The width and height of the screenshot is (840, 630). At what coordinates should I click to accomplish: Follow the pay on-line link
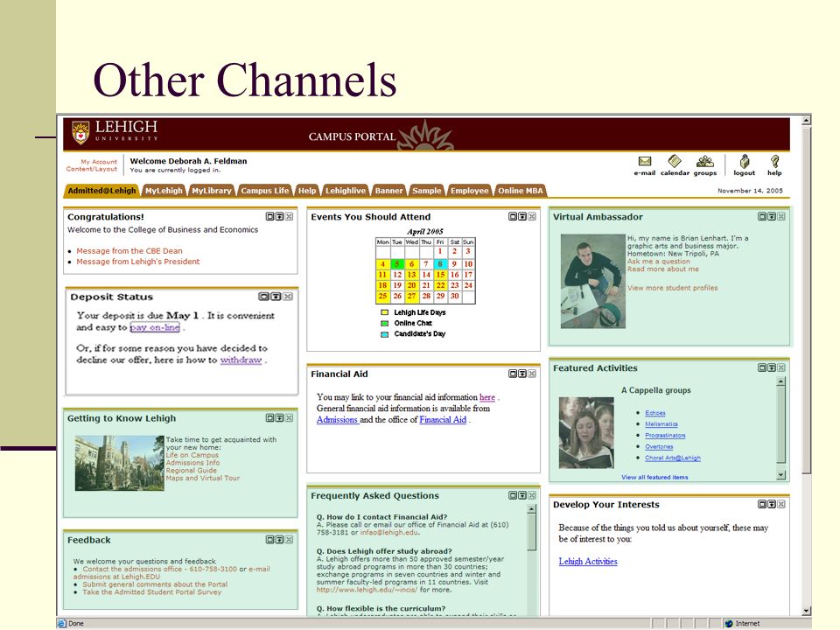(x=155, y=327)
